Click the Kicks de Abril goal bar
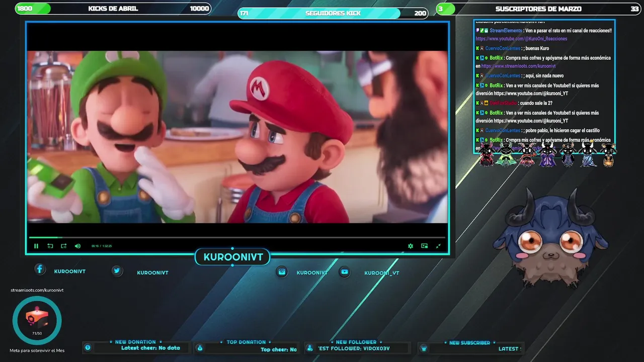This screenshot has width=644, height=362. click(x=113, y=9)
